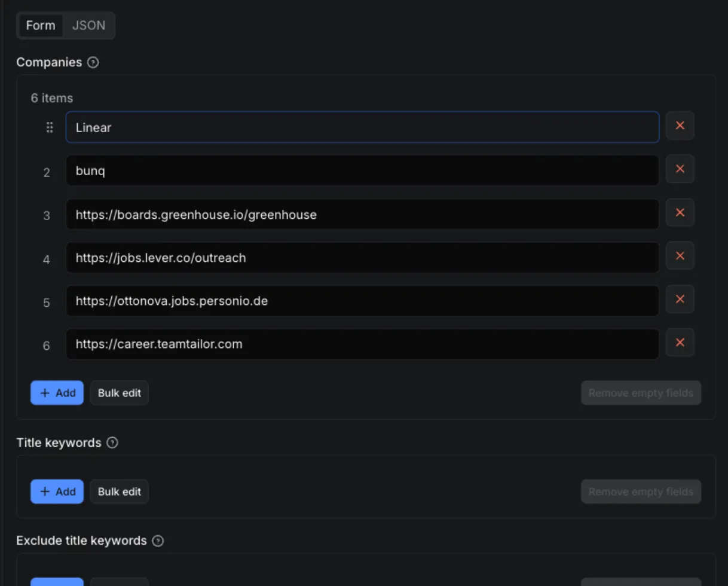Image resolution: width=728 pixels, height=586 pixels.
Task: Delete the boards.greenhouse.io entry
Action: (680, 212)
